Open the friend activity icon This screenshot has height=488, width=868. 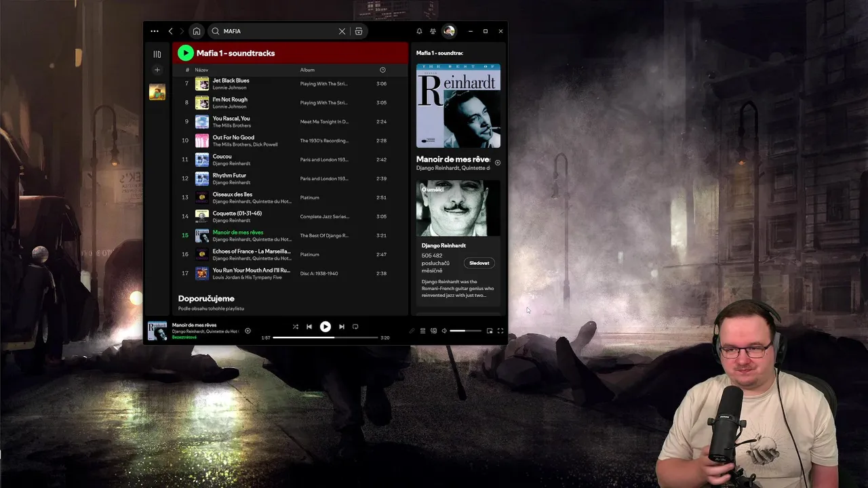coord(433,31)
